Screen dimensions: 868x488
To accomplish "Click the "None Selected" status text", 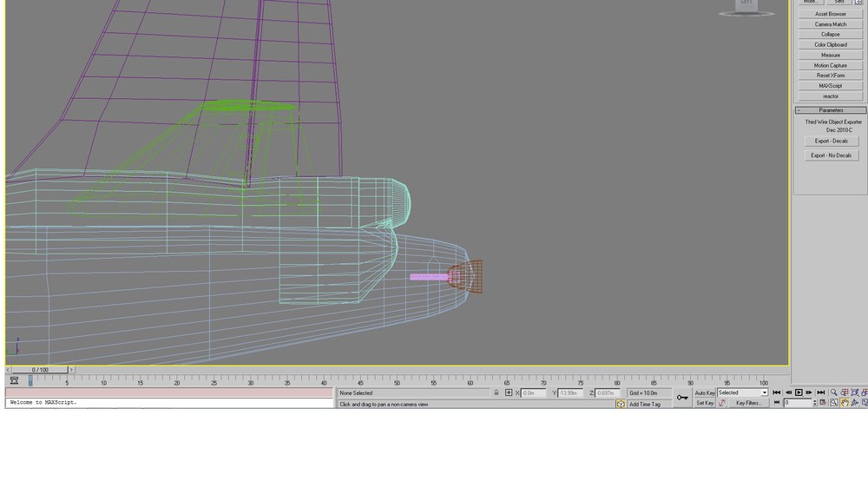I will (x=356, y=392).
